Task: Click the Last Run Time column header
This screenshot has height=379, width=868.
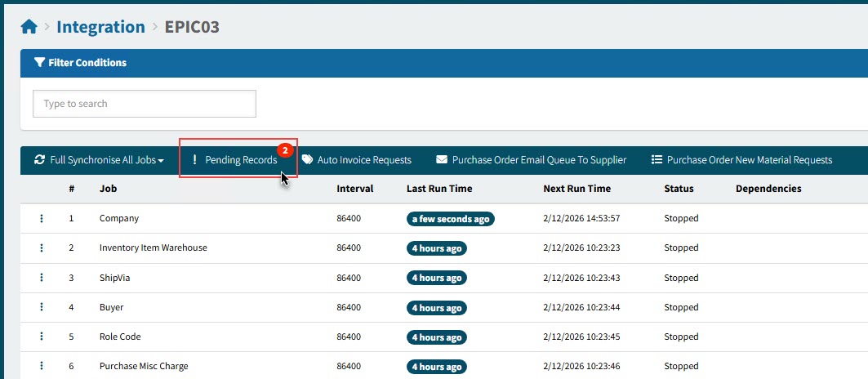Action: click(439, 189)
